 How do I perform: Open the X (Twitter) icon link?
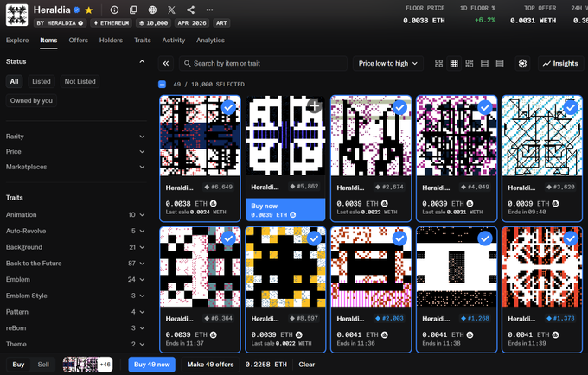pos(171,10)
